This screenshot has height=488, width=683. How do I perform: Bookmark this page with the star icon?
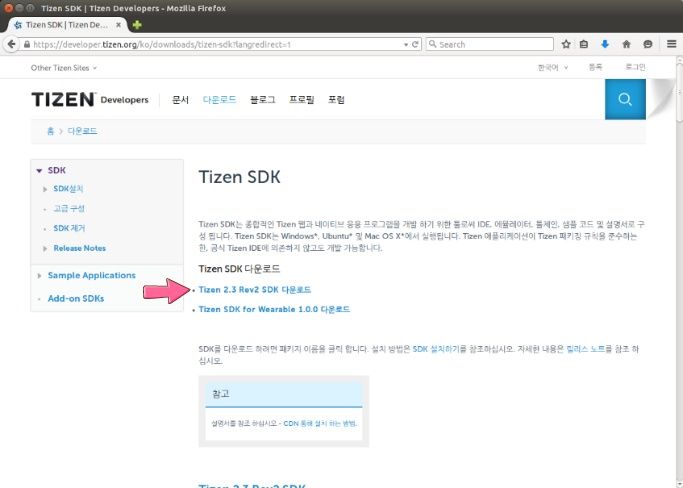(x=566, y=44)
